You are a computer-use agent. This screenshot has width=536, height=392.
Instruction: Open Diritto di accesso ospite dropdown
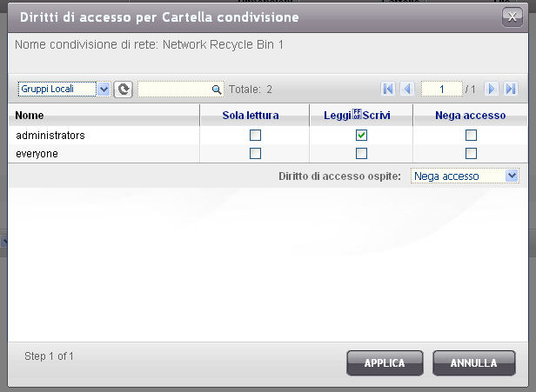(465, 176)
